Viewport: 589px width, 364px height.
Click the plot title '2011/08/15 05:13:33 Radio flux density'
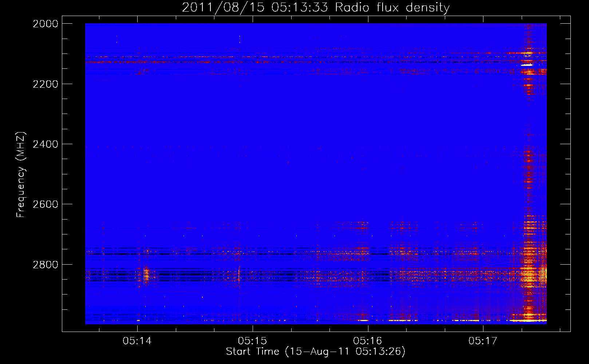316,7
